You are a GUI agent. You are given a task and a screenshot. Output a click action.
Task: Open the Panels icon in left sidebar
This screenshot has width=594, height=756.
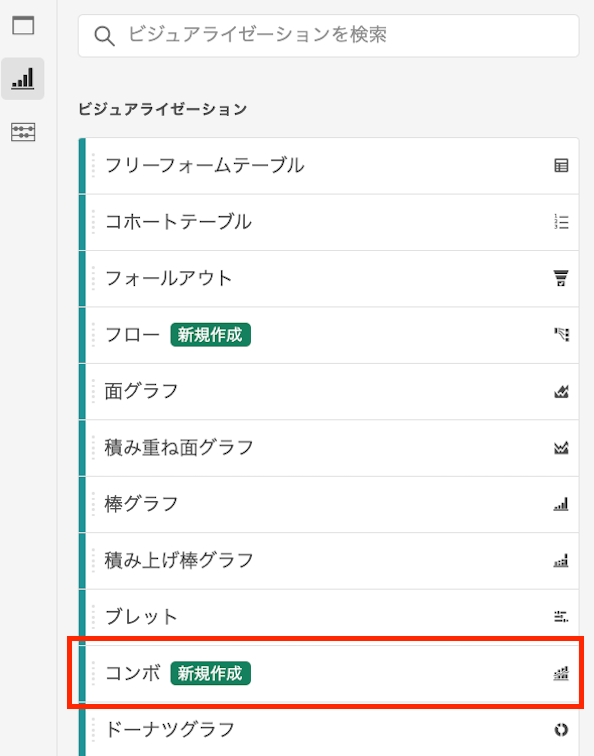[x=23, y=26]
